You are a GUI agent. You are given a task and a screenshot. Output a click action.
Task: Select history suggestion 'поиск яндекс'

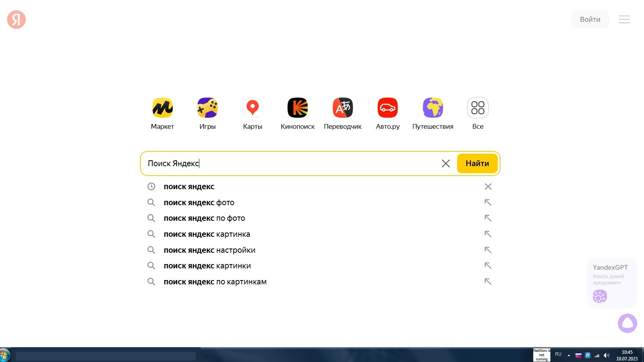point(320,186)
